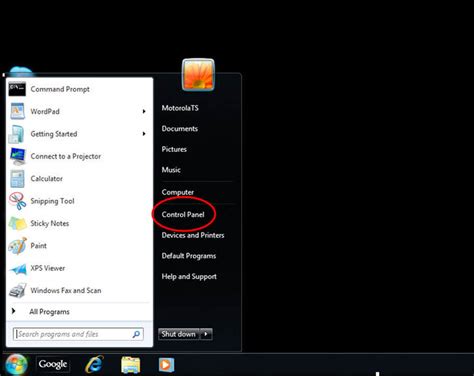Select the WordPad label
This screenshot has height=376, width=474.
tap(45, 111)
